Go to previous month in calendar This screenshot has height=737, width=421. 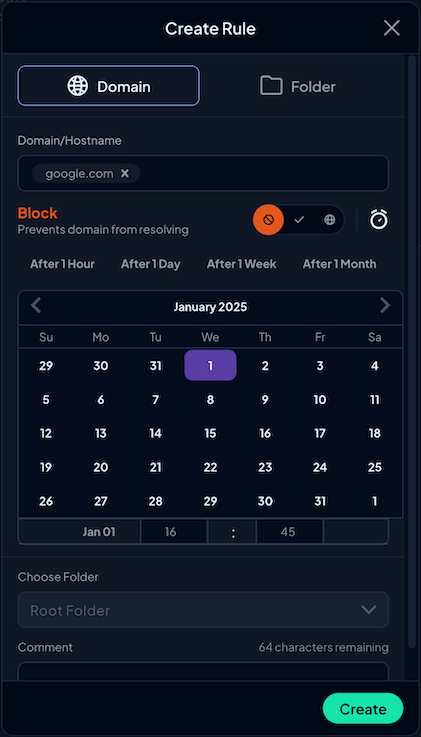pyautogui.click(x=36, y=306)
